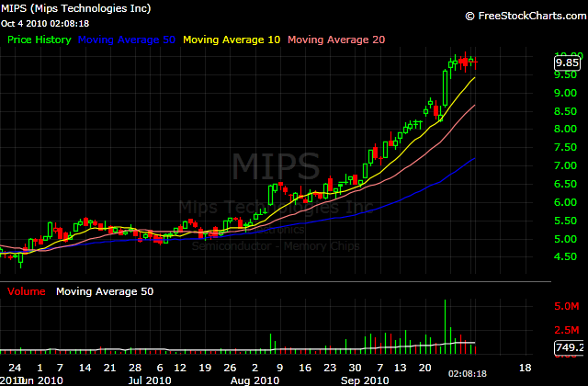588x386 pixels.
Task: Click the 9.50 price axis label
Action: pos(566,74)
